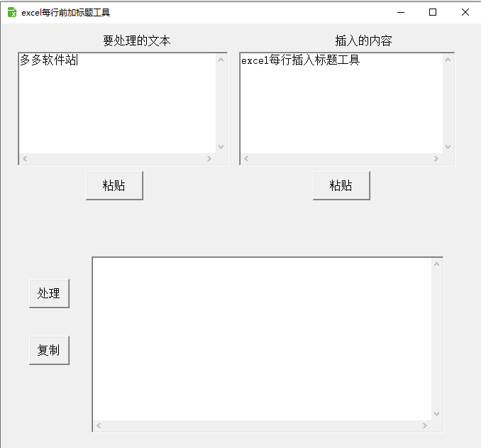Viewport: 481px width, 448px height.
Task: Click up arrow of 插入的内容 vertical scrollbar
Action: click(448, 60)
